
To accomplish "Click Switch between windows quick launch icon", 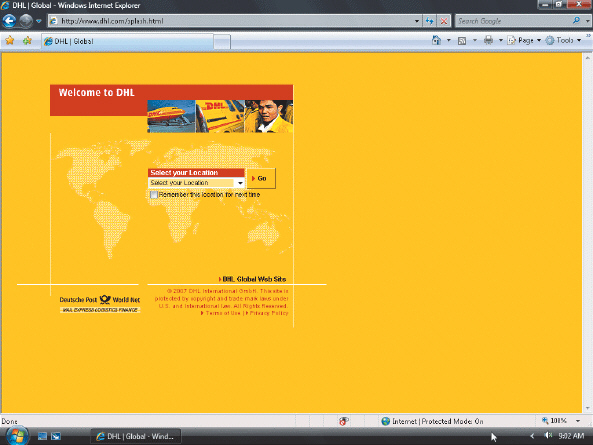I will (x=56, y=436).
